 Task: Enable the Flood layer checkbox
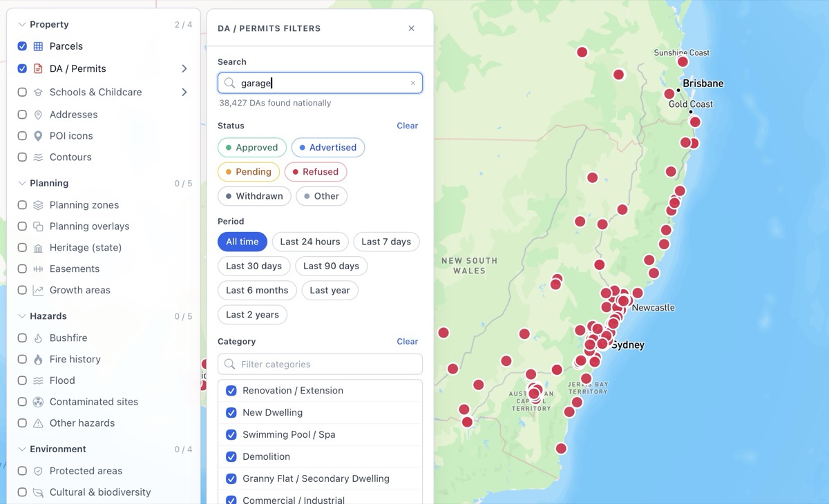point(22,380)
